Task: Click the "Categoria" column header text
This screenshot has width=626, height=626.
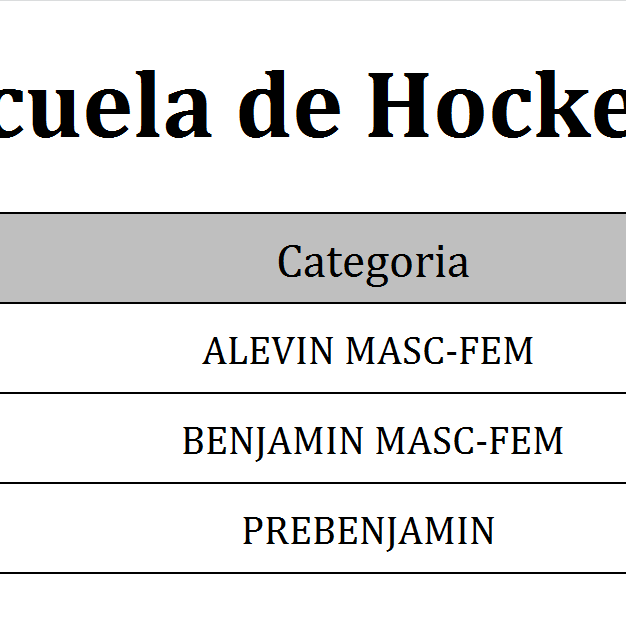Action: click(x=372, y=262)
